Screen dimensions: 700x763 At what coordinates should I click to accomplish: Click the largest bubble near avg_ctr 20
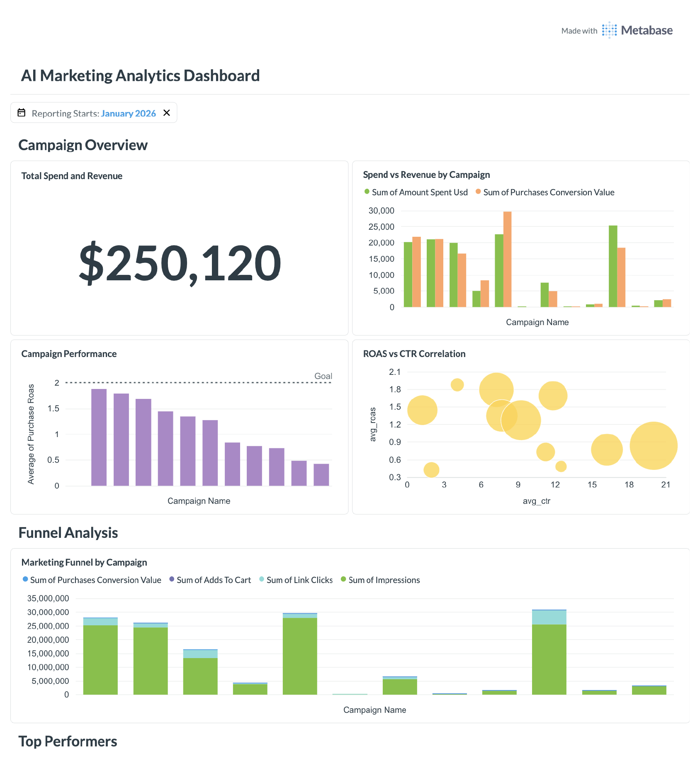[653, 446]
